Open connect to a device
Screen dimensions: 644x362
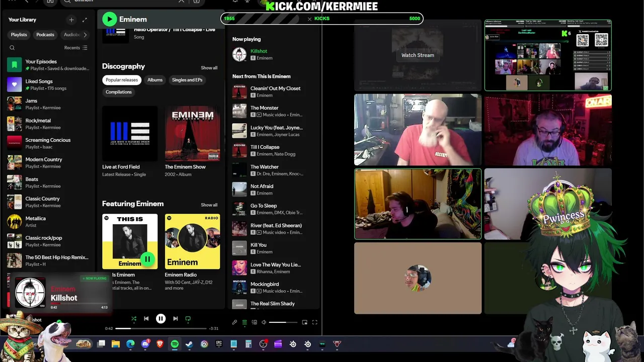(x=254, y=322)
